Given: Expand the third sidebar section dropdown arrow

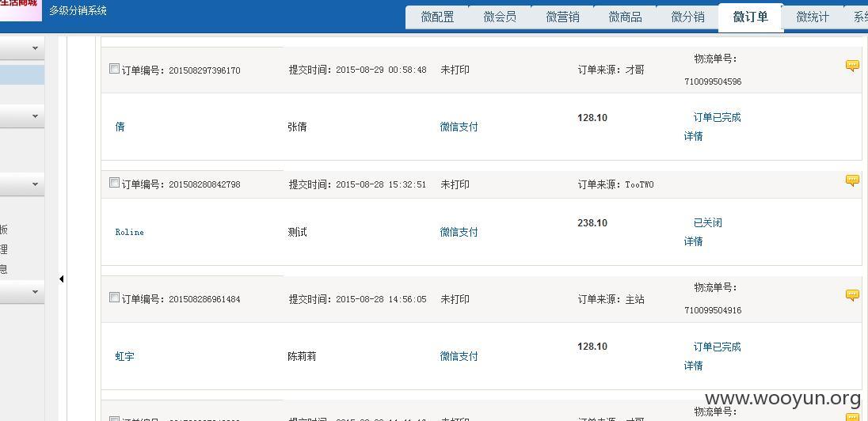Looking at the screenshot, I should point(35,184).
